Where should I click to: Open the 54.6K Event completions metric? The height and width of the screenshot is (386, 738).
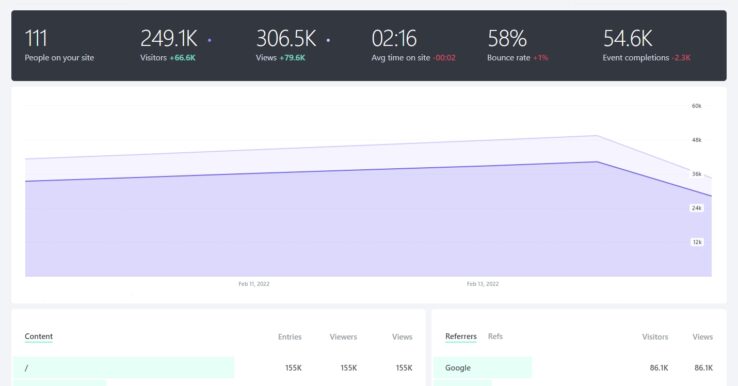(x=647, y=45)
